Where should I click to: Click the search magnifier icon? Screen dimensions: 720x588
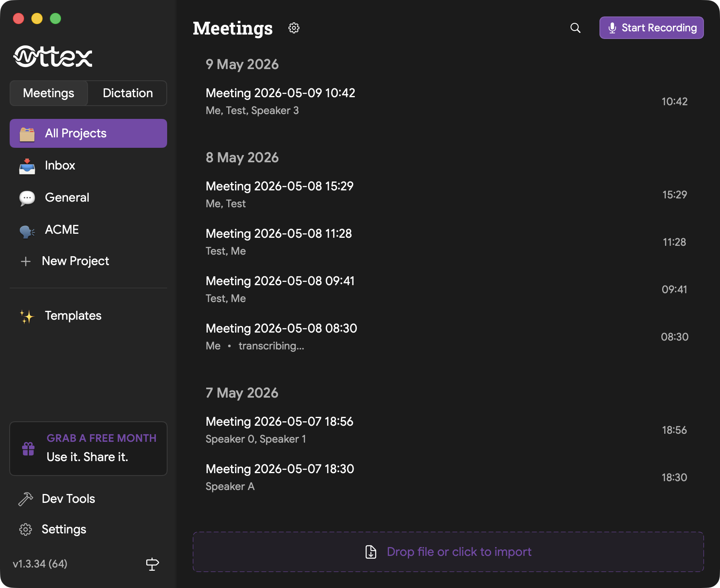tap(575, 28)
